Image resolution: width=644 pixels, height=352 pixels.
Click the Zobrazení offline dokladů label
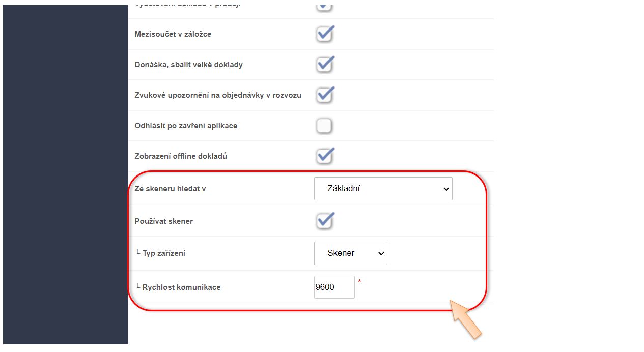[181, 156]
